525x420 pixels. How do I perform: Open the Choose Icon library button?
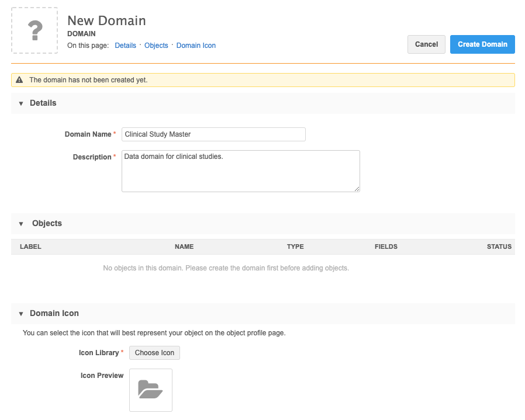[154, 353]
